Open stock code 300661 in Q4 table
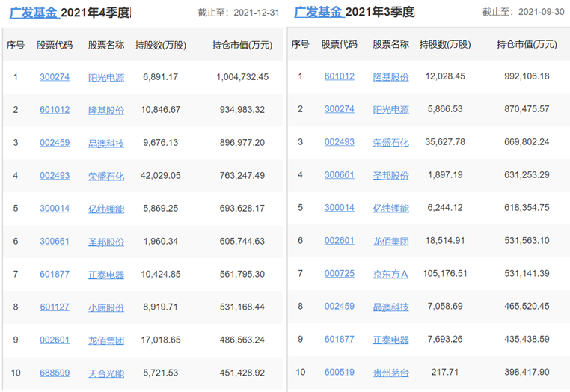 (x=55, y=241)
